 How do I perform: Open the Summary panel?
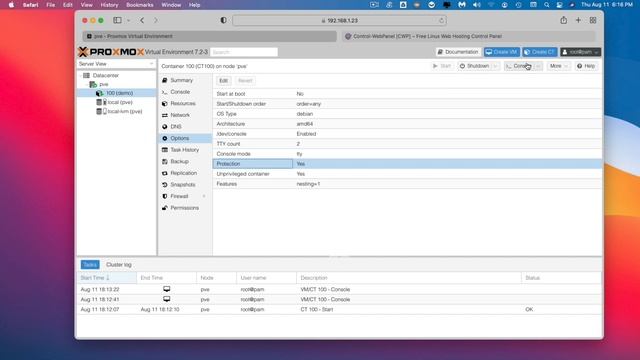181,80
